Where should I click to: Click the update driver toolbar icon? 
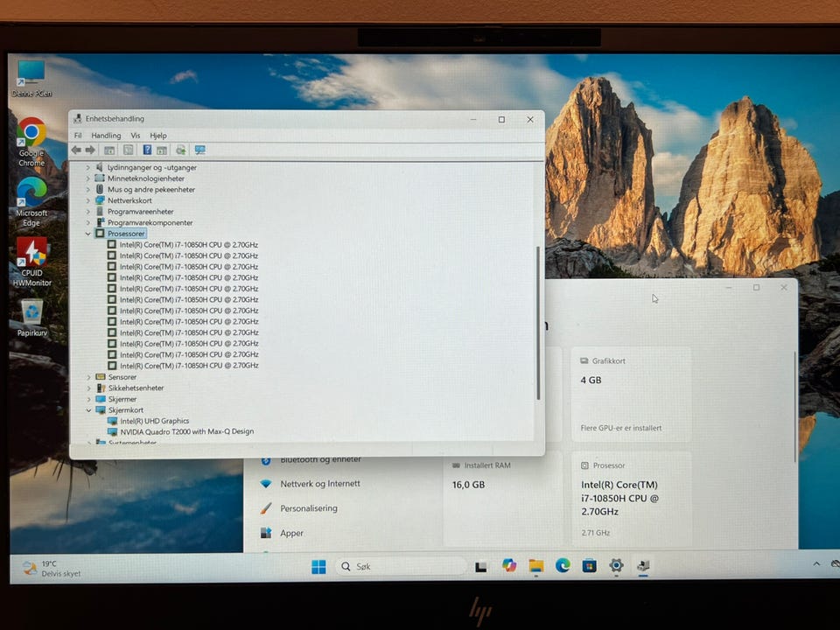[181, 150]
